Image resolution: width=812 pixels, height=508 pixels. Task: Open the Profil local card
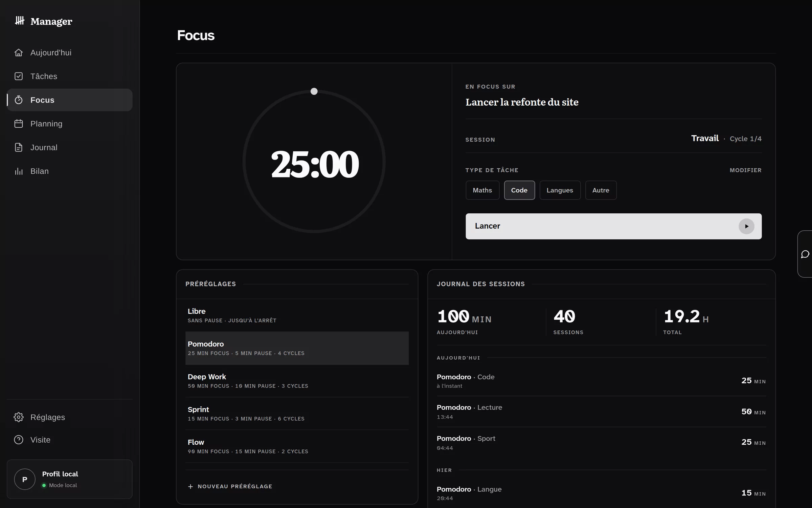pyautogui.click(x=70, y=479)
